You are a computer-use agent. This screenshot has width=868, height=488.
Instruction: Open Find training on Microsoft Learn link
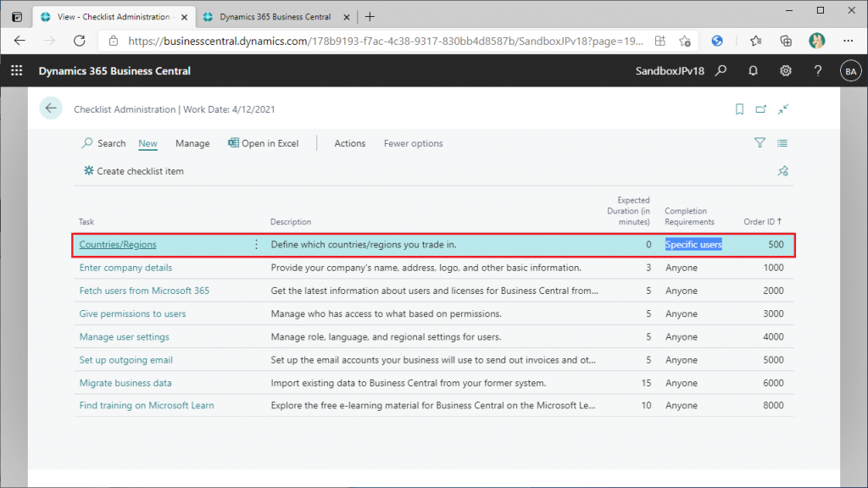[146, 406]
